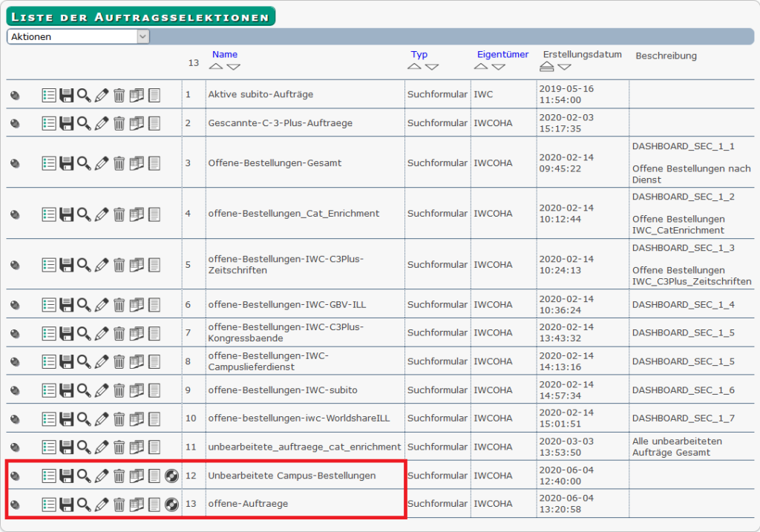Save Offene-Bestellungen-Gesamt with floppy icon

coord(66,163)
